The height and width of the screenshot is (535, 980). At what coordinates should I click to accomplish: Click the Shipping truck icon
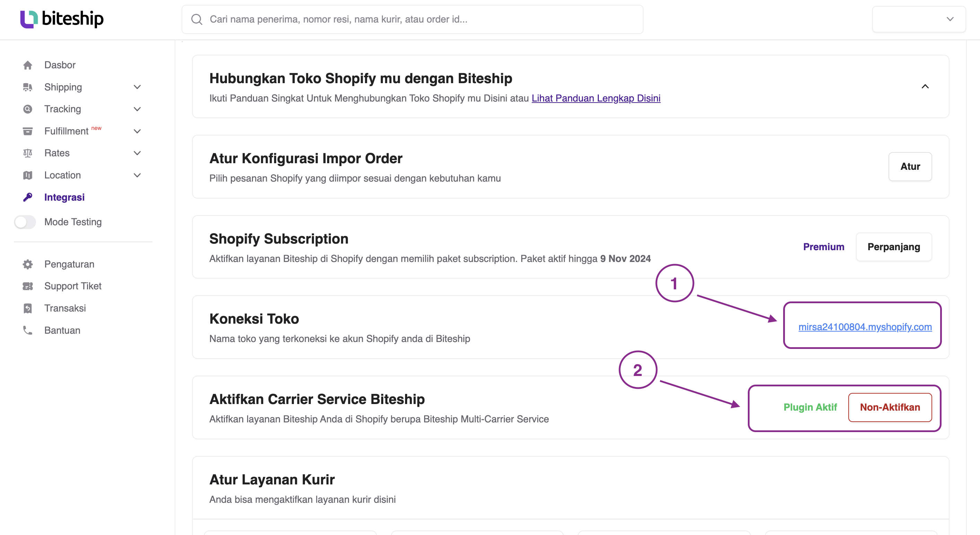[27, 87]
